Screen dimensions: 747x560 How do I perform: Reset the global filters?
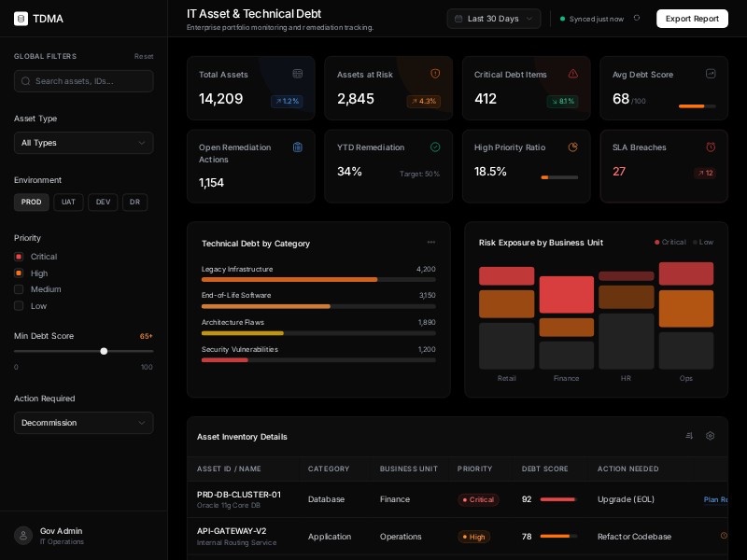tap(144, 56)
